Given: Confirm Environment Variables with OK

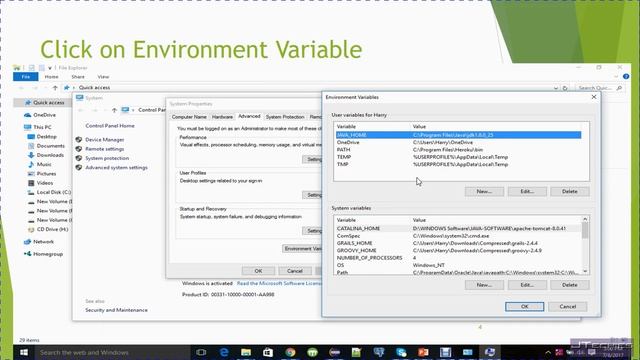Looking at the screenshot, I should tap(524, 307).
